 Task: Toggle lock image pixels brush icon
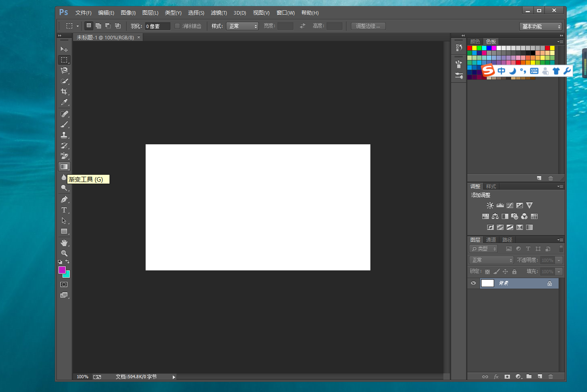[496, 272]
